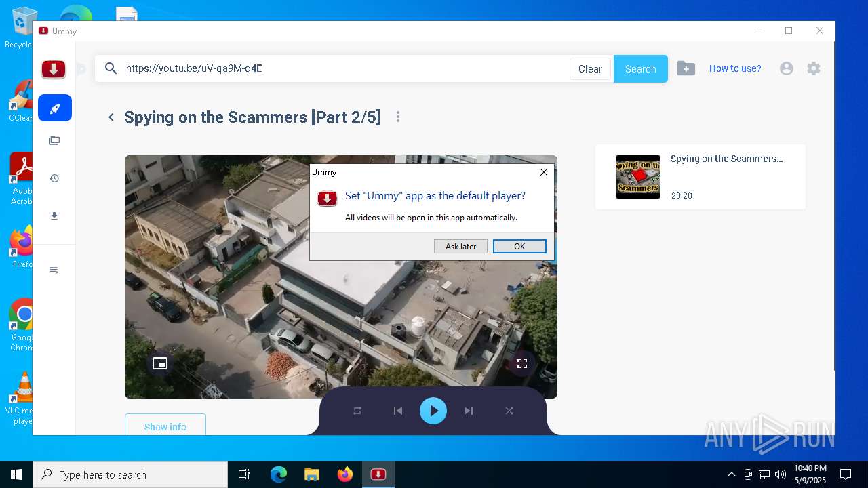Open notification center icon
Viewport: 868px width, 488px height.
click(x=846, y=474)
